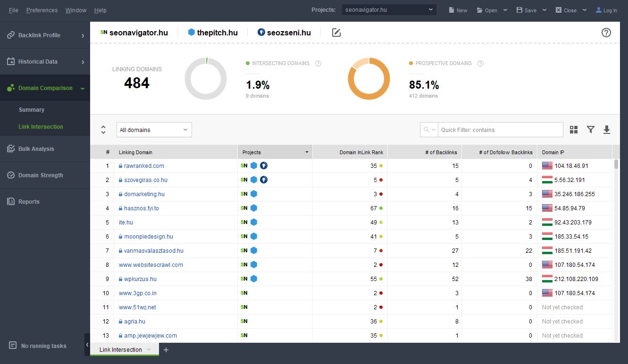Viewport: 628px width, 364px height.
Task: Open the help question mark icon
Action: click(x=606, y=33)
